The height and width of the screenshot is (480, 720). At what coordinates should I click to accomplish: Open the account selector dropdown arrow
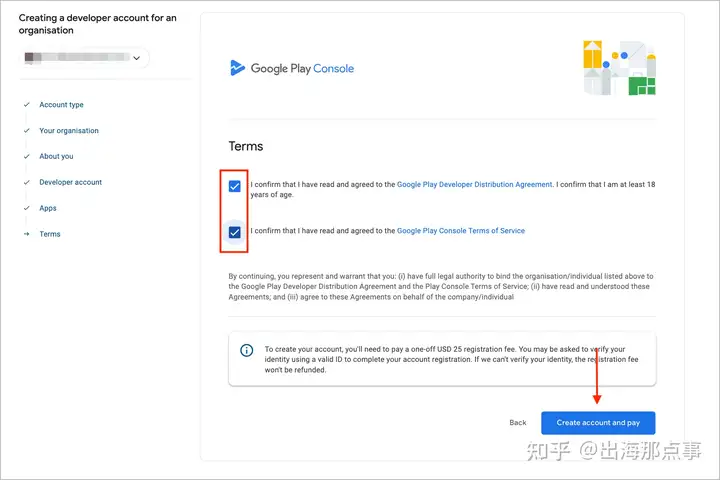pyautogui.click(x=136, y=58)
